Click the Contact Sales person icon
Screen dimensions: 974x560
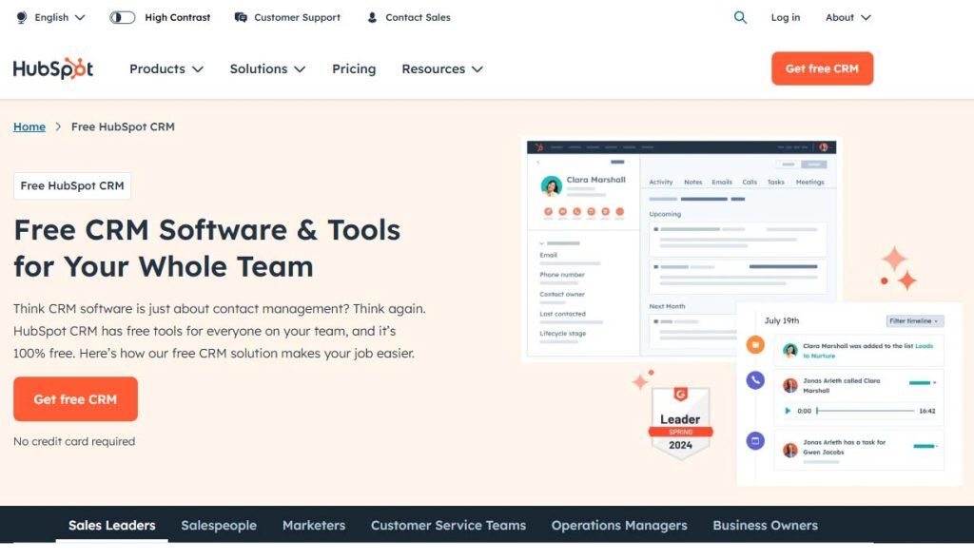coord(372,17)
